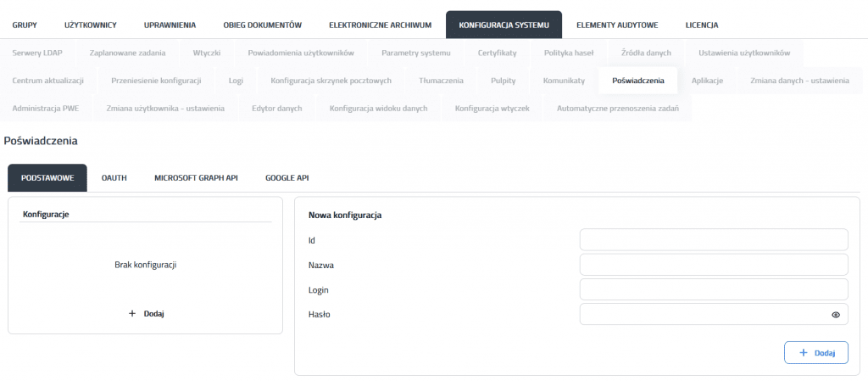Select KONFIGURACJA SYSTEMU tab
The width and height of the screenshot is (868, 381).
pos(504,25)
